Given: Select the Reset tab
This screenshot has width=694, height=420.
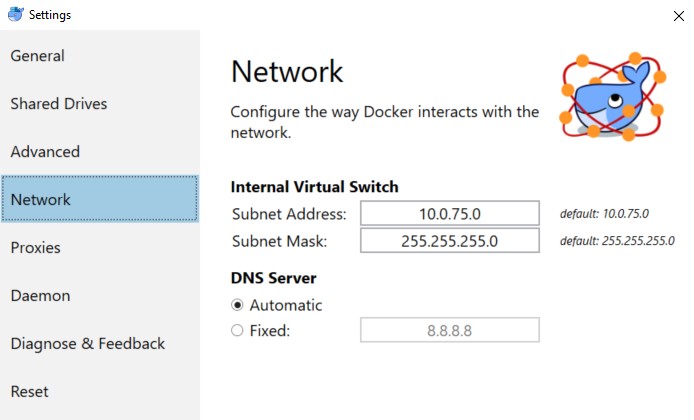Looking at the screenshot, I should pos(30,392).
